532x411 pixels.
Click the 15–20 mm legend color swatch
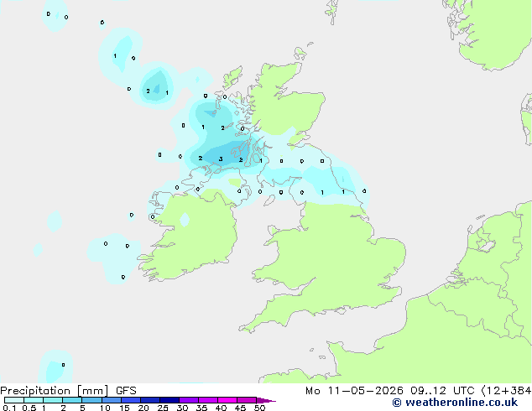pos(130,400)
